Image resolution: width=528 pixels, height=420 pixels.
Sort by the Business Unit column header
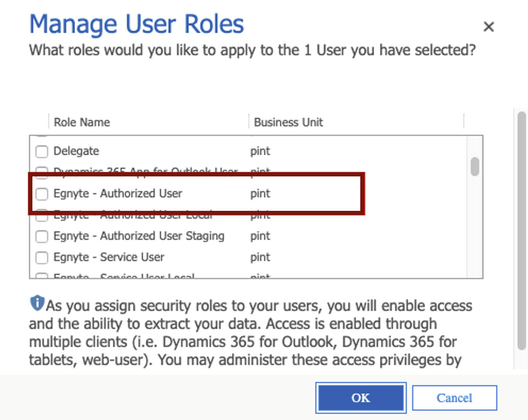tap(288, 122)
